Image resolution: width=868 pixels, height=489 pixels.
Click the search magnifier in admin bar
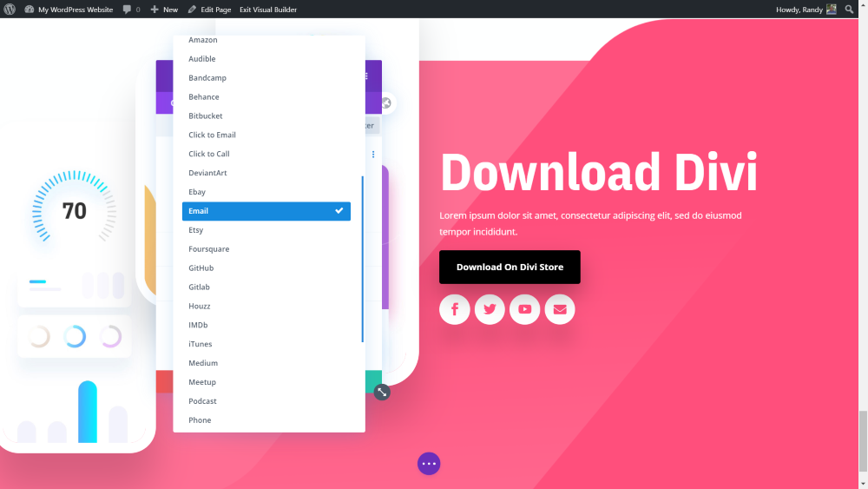849,9
